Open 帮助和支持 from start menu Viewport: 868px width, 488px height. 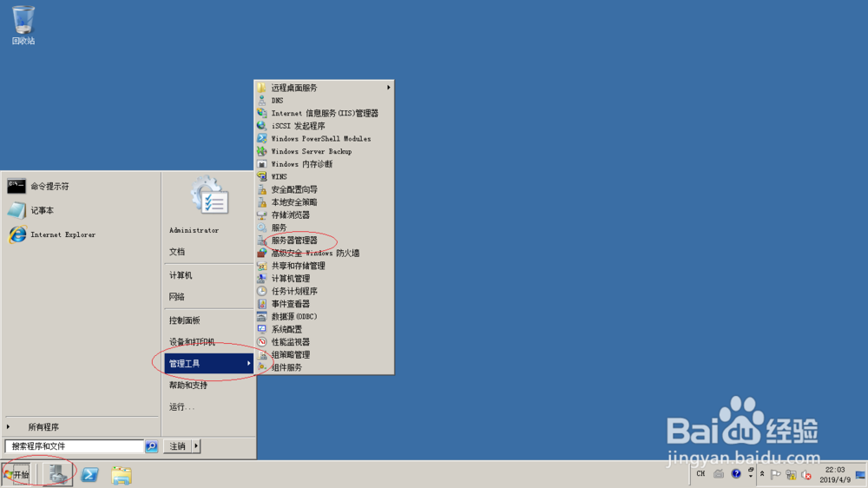pos(208,385)
